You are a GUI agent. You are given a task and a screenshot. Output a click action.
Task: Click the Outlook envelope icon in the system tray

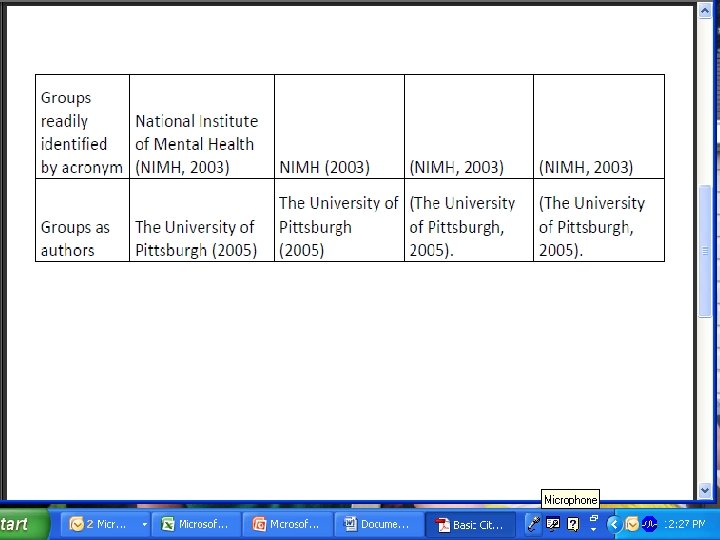click(632, 524)
